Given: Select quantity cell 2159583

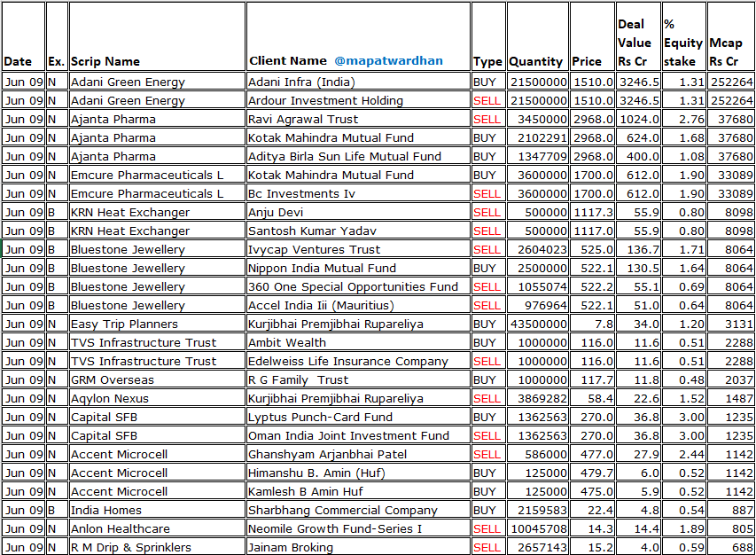Looking at the screenshot, I should pyautogui.click(x=538, y=510).
